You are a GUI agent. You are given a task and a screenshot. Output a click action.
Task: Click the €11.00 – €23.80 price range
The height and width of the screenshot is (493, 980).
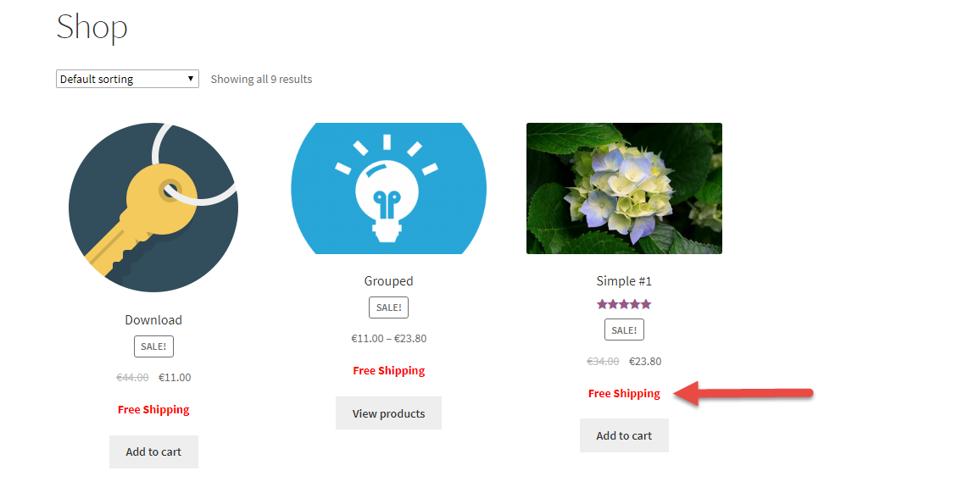(x=389, y=339)
